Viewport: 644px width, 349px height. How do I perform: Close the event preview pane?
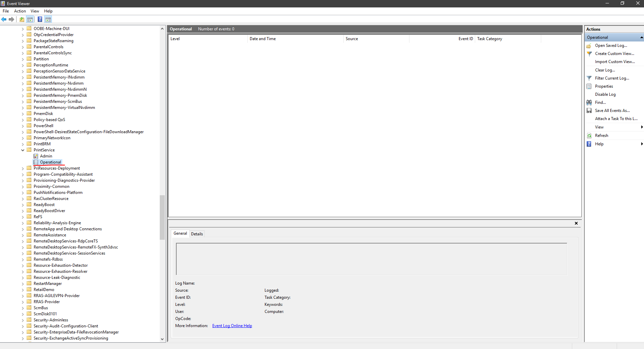point(576,223)
